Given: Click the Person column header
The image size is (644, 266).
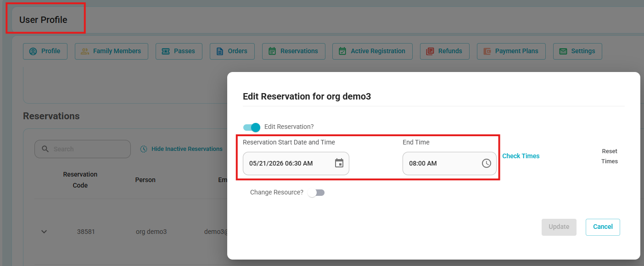Looking at the screenshot, I should (145, 180).
